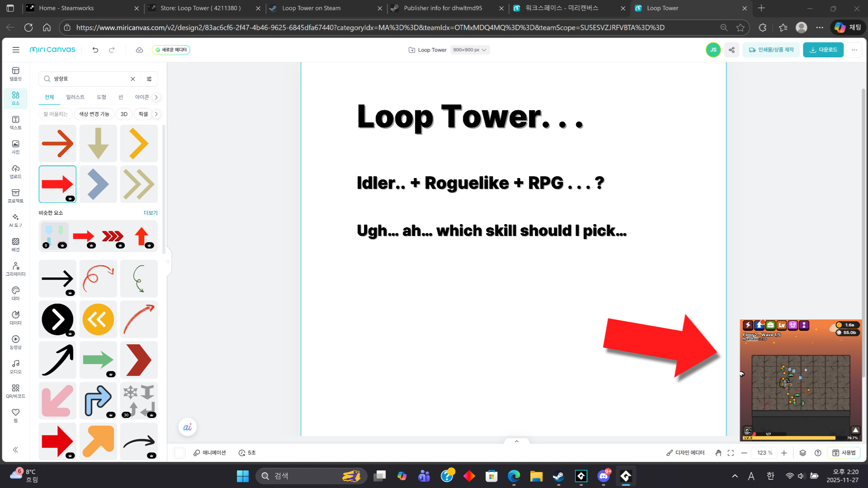The width and height of the screenshot is (868, 488).
Task: Collapse the left sidebar with the chevron
Action: [15, 450]
